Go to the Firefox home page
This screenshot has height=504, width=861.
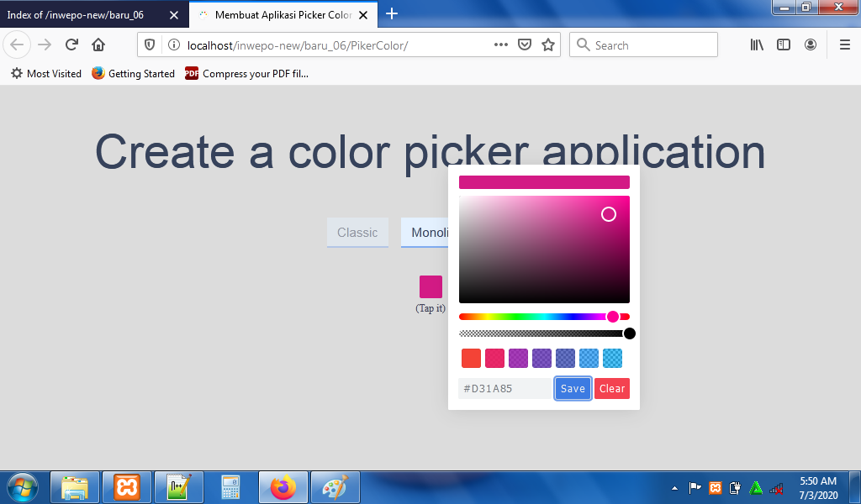pyautogui.click(x=98, y=45)
